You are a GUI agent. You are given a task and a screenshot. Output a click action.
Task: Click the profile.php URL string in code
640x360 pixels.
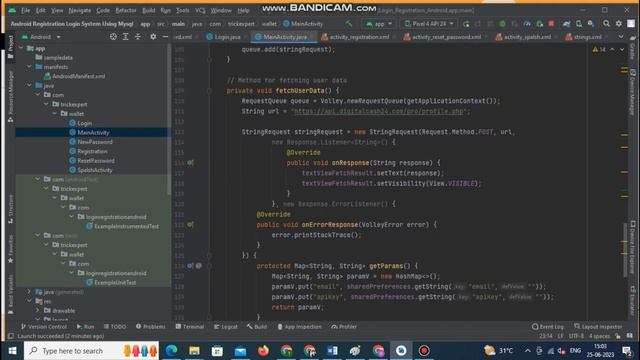tap(380, 111)
